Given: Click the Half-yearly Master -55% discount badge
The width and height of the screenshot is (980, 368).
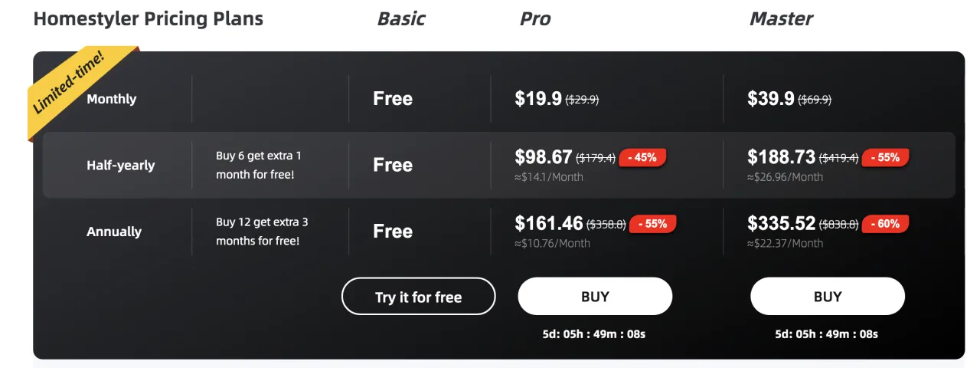Looking at the screenshot, I should [885, 157].
